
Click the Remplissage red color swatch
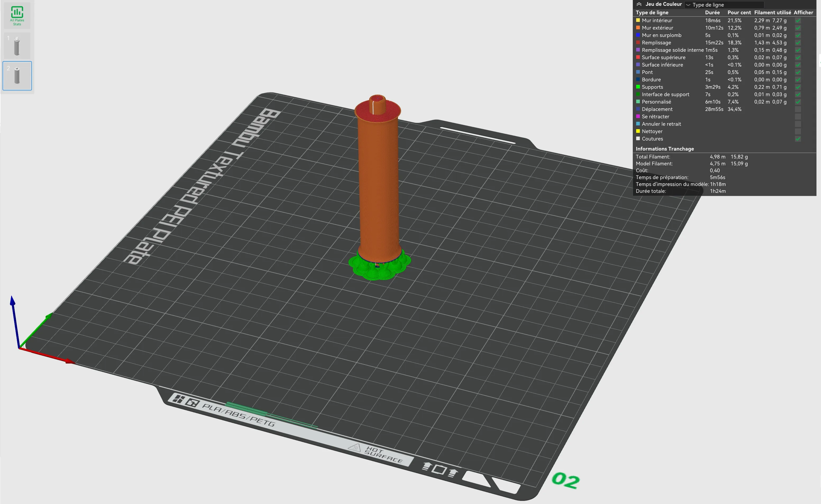[638, 42]
